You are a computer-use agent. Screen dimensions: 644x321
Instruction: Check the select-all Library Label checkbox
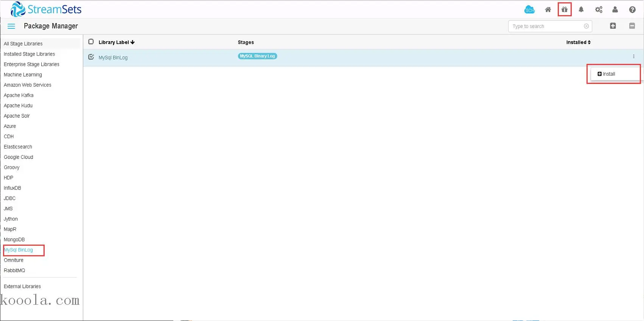(91, 42)
